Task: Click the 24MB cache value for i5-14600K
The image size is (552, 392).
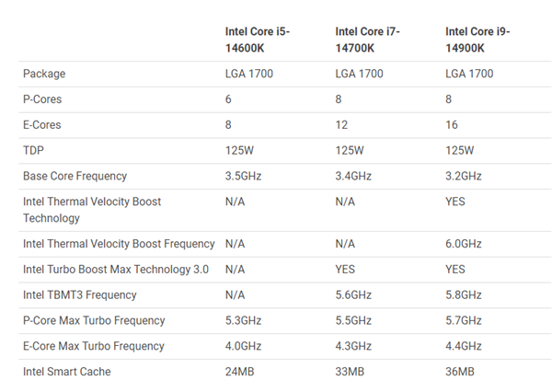Action: [x=240, y=372]
